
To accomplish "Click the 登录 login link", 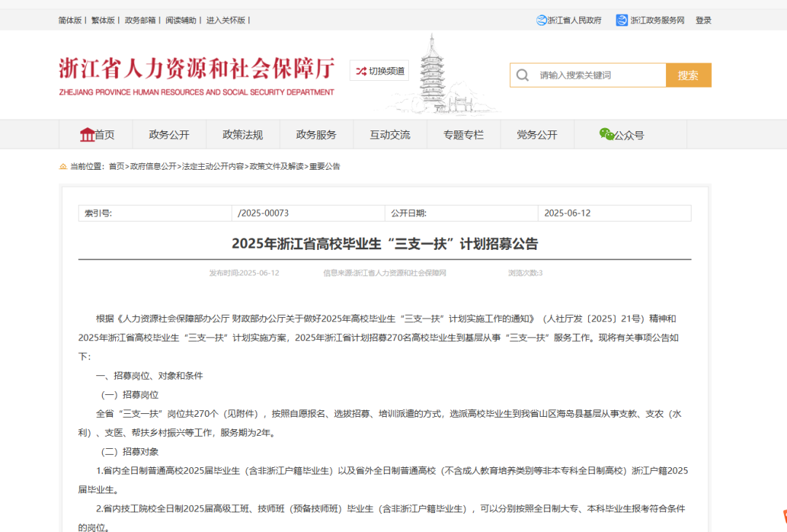I will [703, 20].
